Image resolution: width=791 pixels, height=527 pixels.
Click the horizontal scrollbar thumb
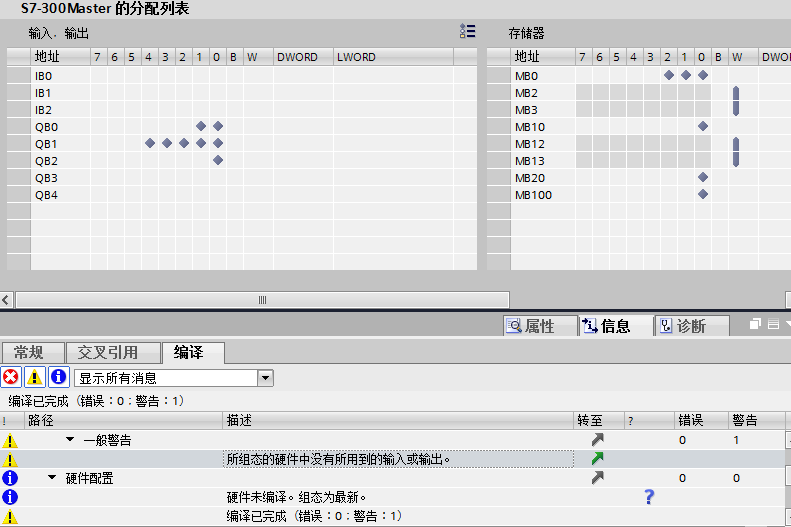point(262,300)
